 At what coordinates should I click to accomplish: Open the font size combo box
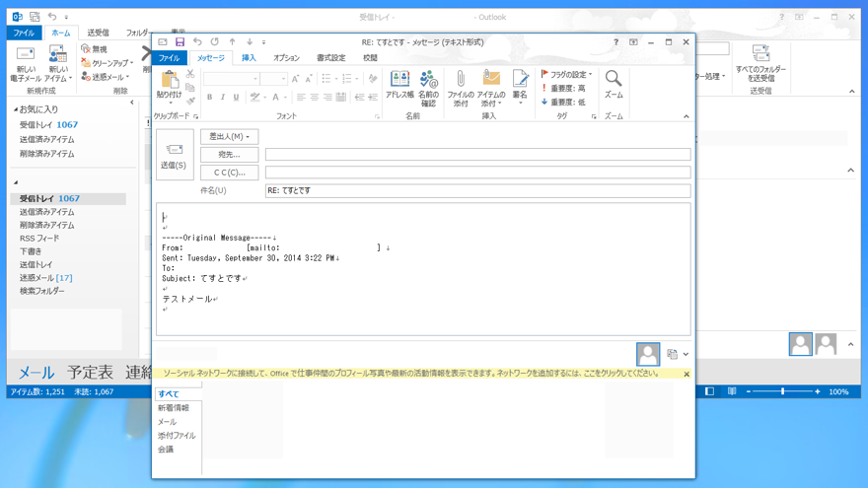[273, 79]
